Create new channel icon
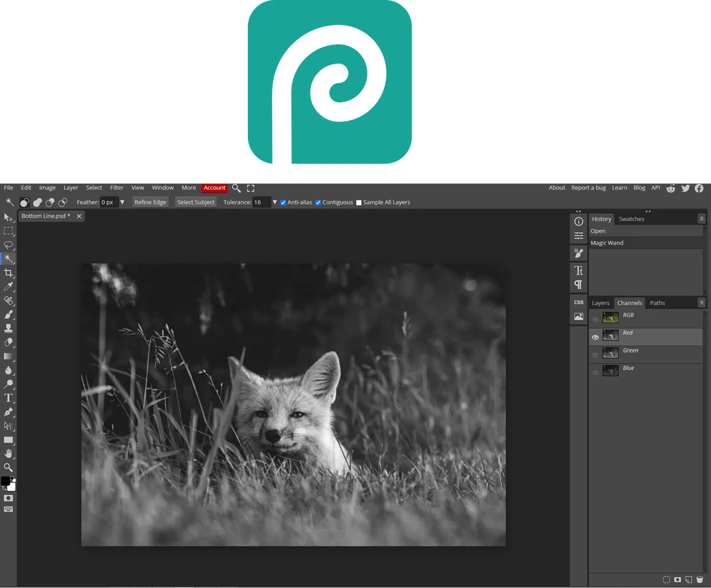This screenshot has width=711, height=588. tap(689, 579)
